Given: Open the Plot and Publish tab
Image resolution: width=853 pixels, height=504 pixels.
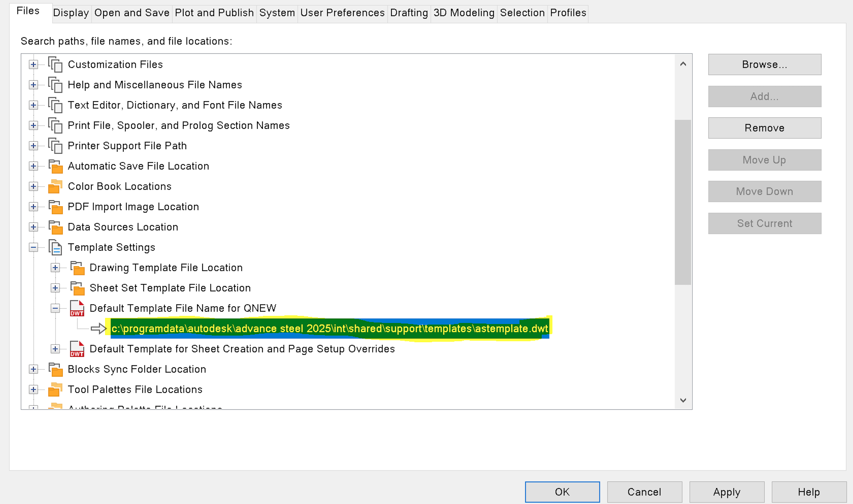Looking at the screenshot, I should (x=214, y=13).
